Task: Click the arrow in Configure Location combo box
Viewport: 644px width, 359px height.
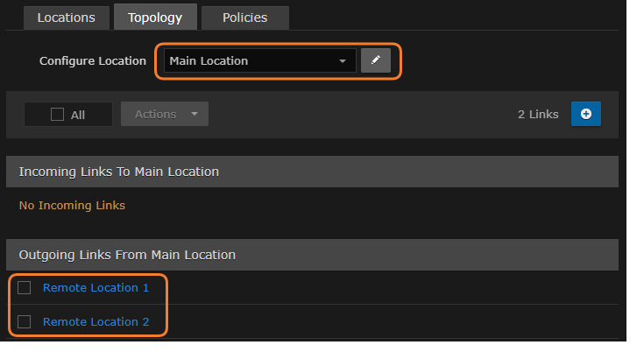Action: click(343, 61)
